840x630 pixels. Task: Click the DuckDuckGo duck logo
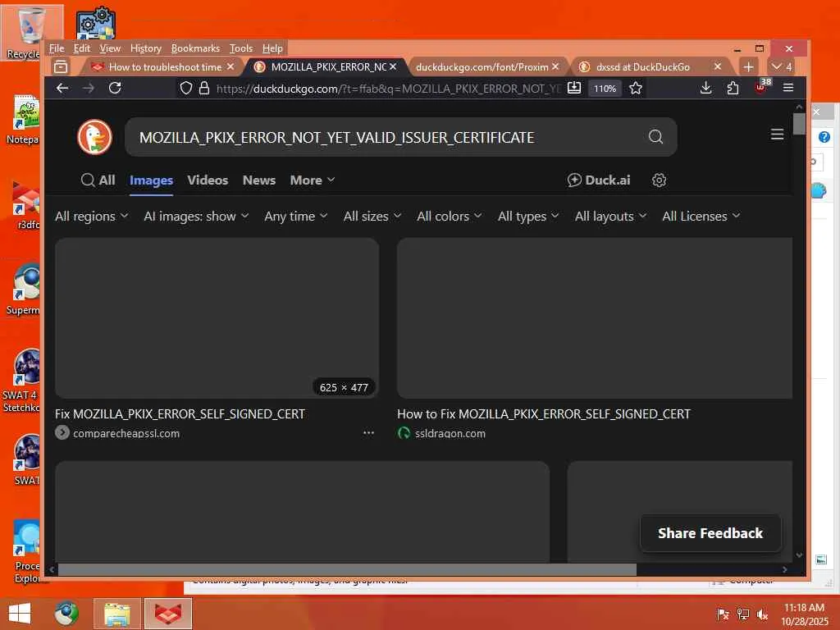[x=95, y=138]
